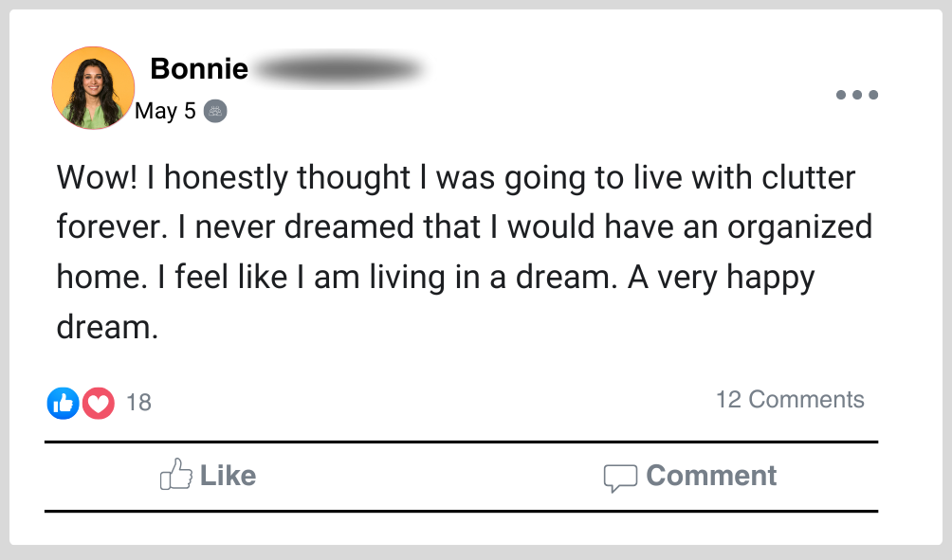View the 18 reactions count
The height and width of the screenshot is (560, 952).
coord(138,403)
